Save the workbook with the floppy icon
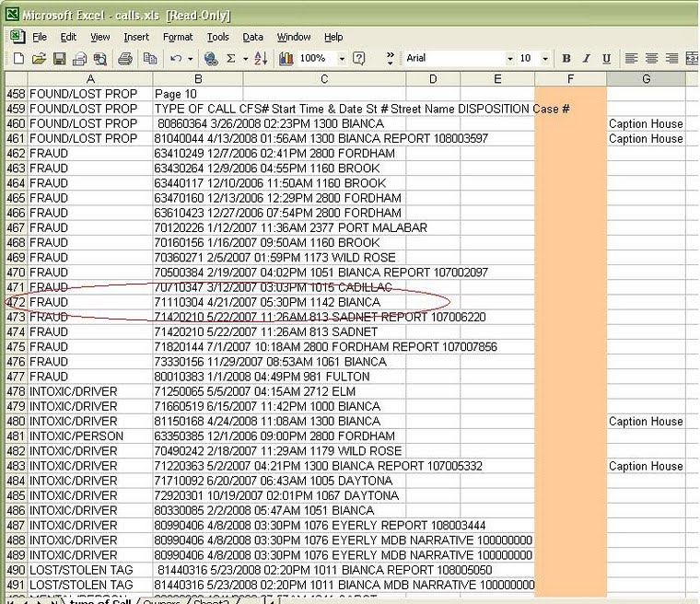Screen dimensions: 700x604 (x=59, y=59)
